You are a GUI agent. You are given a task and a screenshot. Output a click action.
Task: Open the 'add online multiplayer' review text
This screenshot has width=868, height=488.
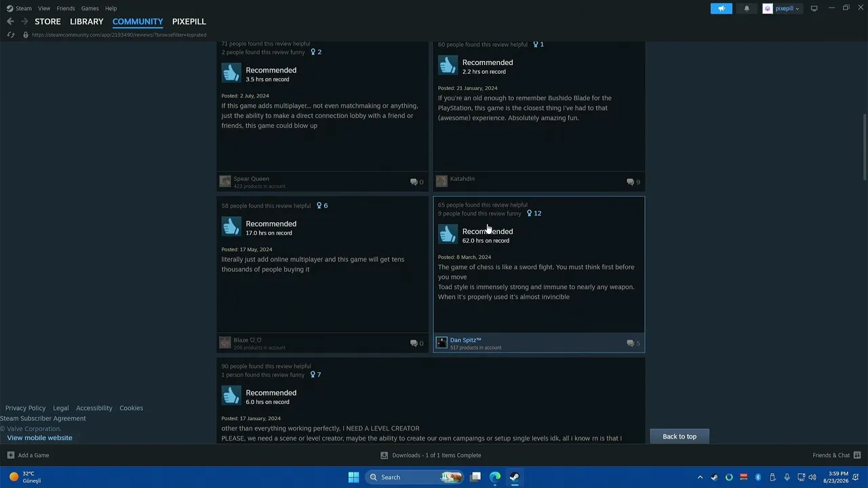[x=313, y=264]
